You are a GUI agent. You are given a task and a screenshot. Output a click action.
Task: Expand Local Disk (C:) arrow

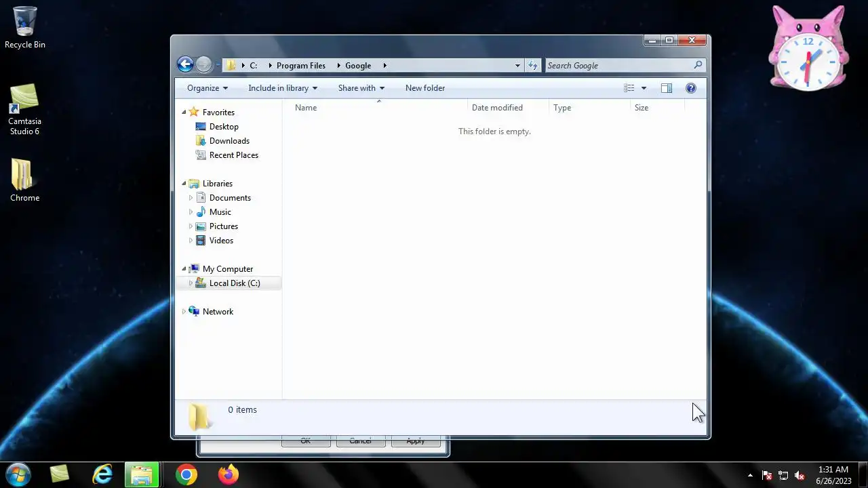tap(191, 283)
